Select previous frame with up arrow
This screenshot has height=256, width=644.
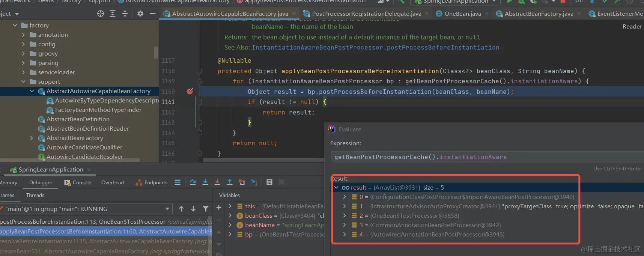181,209
